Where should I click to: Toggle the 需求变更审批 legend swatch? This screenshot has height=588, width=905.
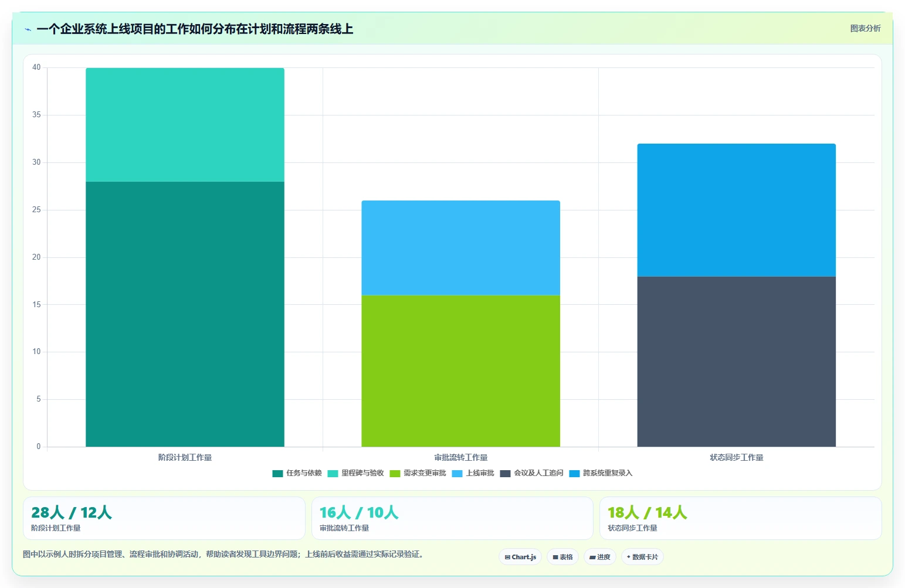395,474
